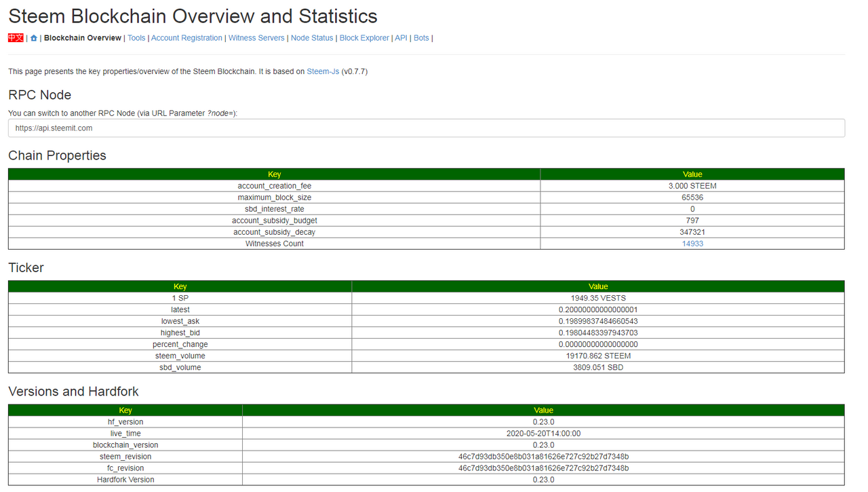The width and height of the screenshot is (868, 492).
Task: Select the 2020-05-20T14:00:00 value
Action: pos(543,434)
